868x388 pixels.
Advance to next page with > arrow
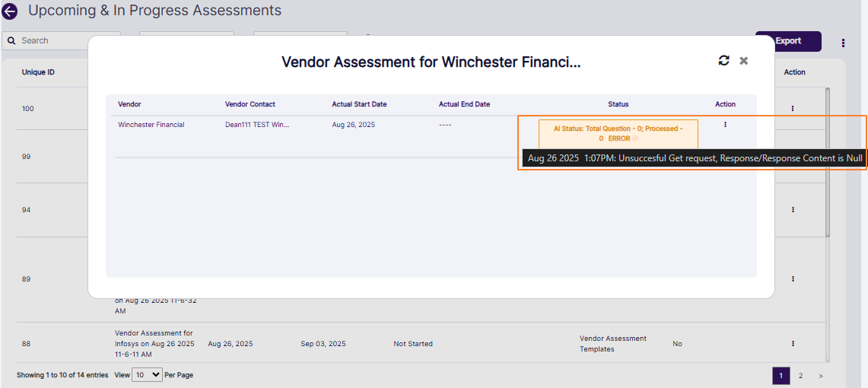(x=820, y=376)
